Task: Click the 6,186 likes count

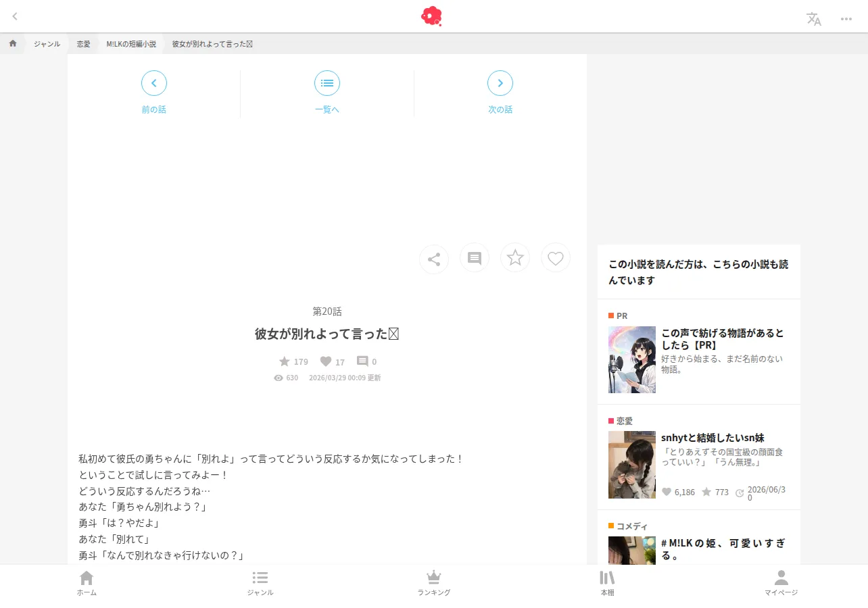Action: [678, 492]
